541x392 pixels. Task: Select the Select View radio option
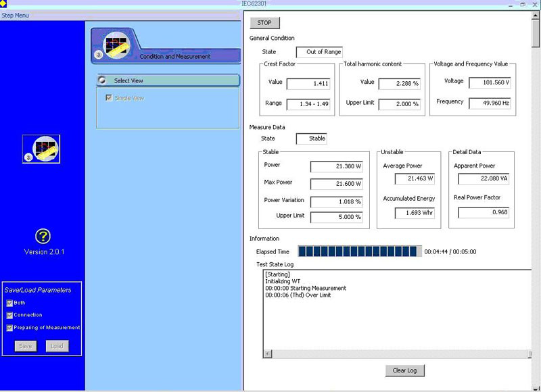102,80
